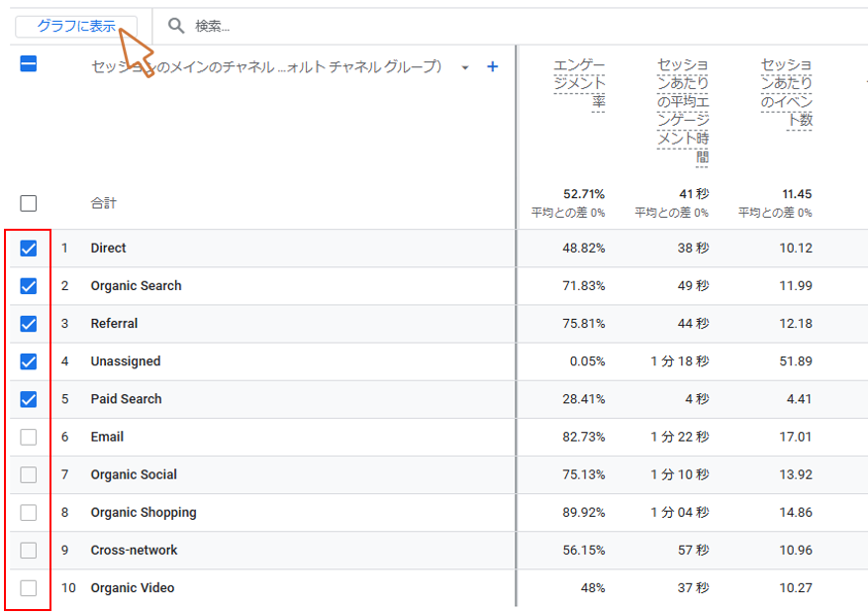The width and height of the screenshot is (868, 614).
Task: Check the Email row checkbox
Action: (x=29, y=437)
